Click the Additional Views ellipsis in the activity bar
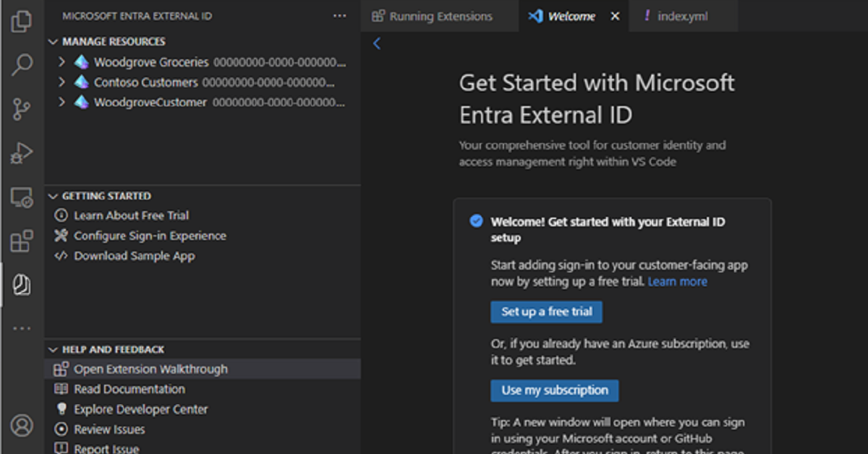 (x=22, y=329)
